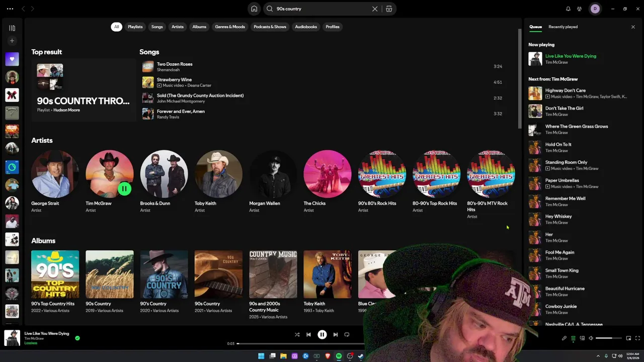
Task: Toggle the repeat button
Action: (347, 334)
